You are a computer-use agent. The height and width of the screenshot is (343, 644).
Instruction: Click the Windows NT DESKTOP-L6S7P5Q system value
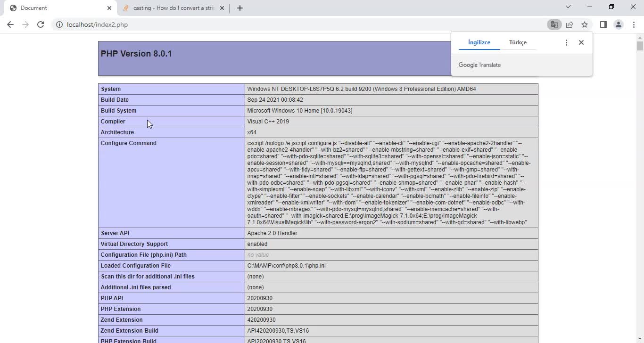pos(362,89)
